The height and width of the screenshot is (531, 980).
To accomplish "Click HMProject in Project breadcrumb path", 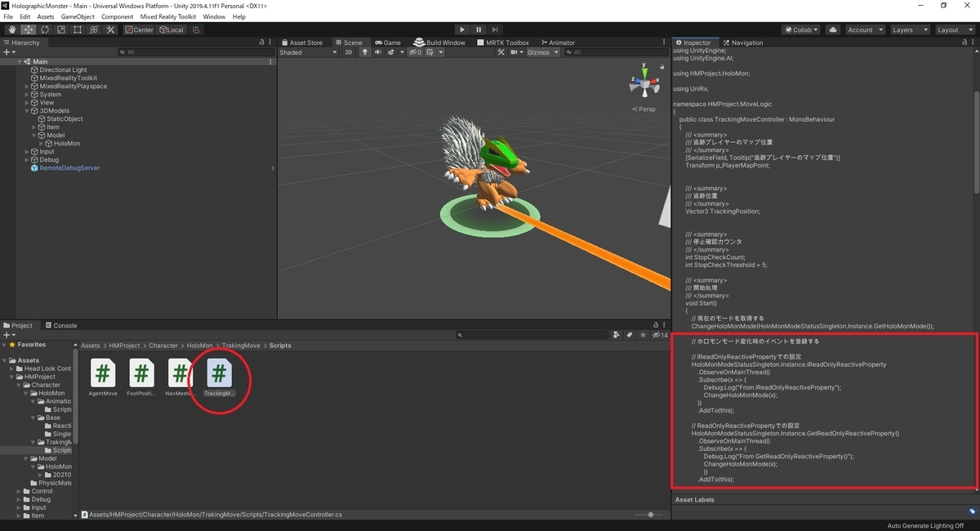I will pos(123,346).
